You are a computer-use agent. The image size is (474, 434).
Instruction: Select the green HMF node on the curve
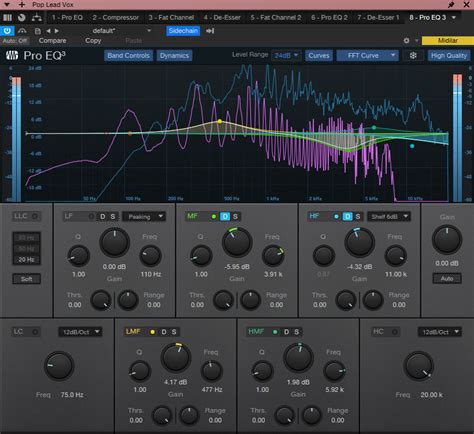click(x=374, y=127)
